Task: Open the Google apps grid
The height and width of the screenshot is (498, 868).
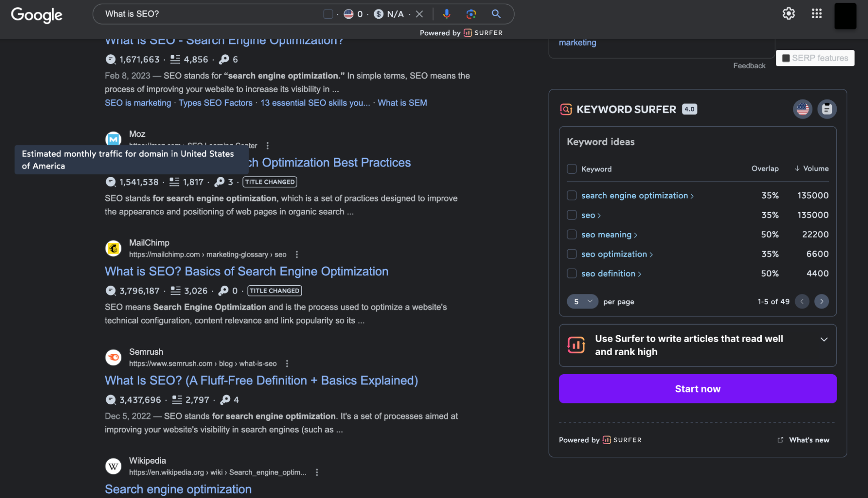Action: (x=817, y=13)
